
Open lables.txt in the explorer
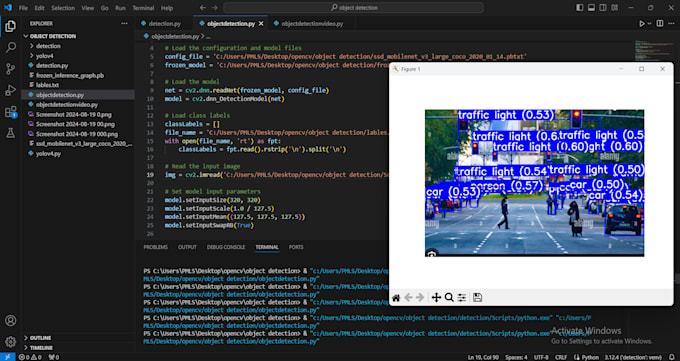point(78,85)
